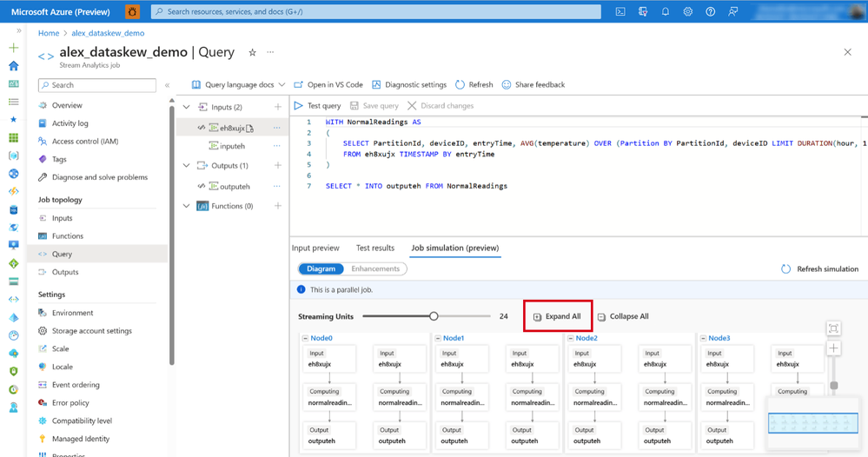Click Open in VS Code
The width and height of the screenshot is (868, 457).
tap(328, 84)
